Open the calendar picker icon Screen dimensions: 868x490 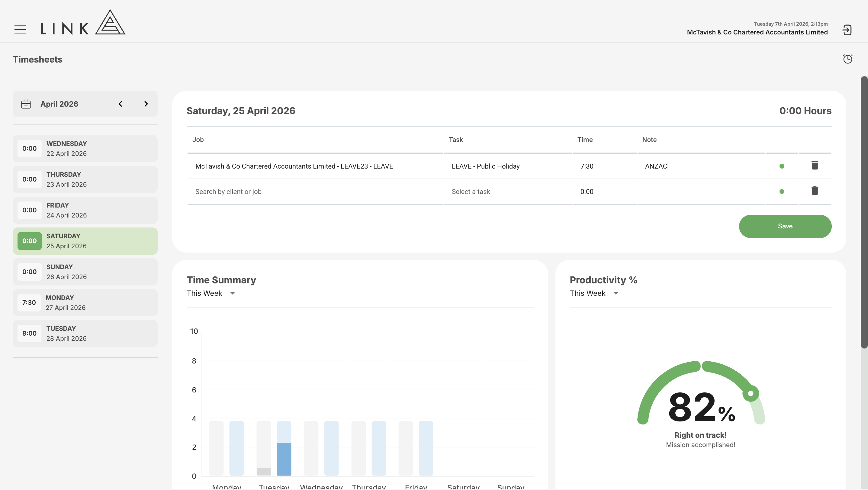26,104
